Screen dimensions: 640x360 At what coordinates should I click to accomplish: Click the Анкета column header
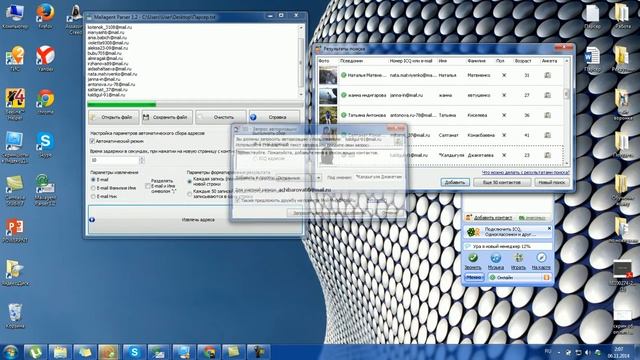pyautogui.click(x=549, y=61)
